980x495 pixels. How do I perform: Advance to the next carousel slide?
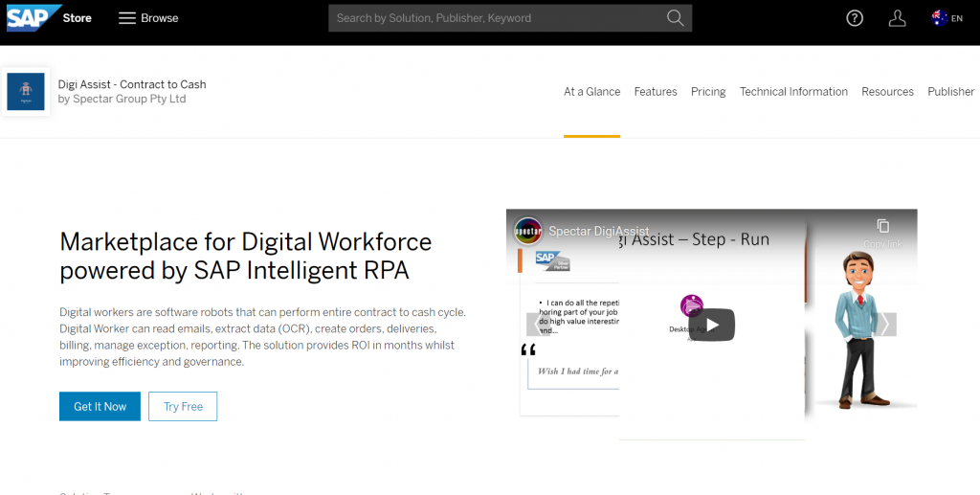(885, 325)
